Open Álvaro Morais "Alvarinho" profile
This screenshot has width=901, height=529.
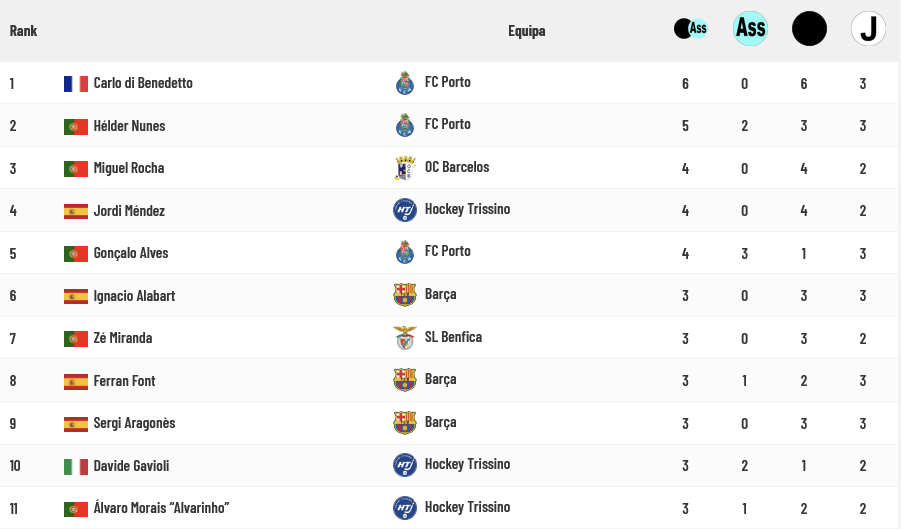tap(161, 508)
